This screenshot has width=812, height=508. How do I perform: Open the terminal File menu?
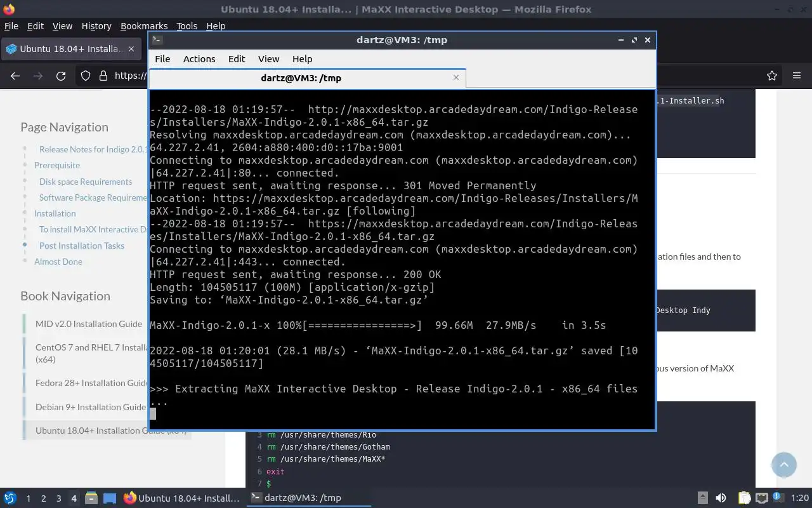tap(162, 58)
